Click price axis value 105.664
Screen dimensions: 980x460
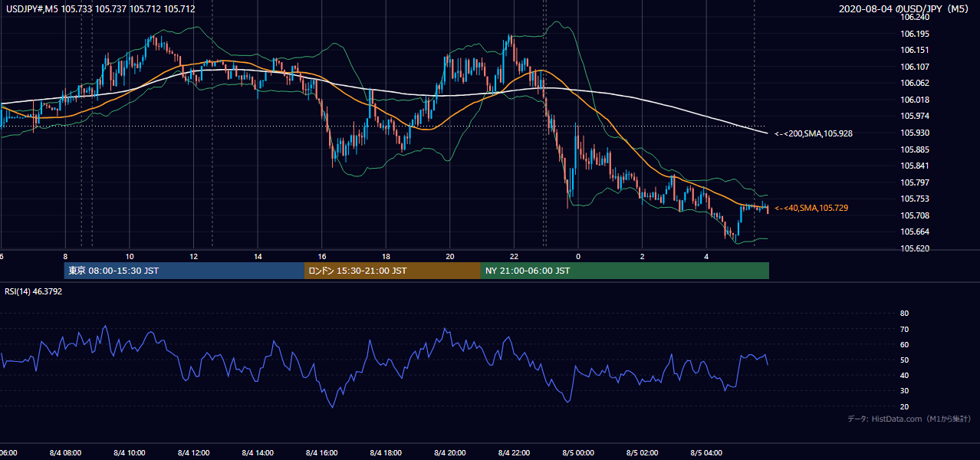pyautogui.click(x=916, y=232)
